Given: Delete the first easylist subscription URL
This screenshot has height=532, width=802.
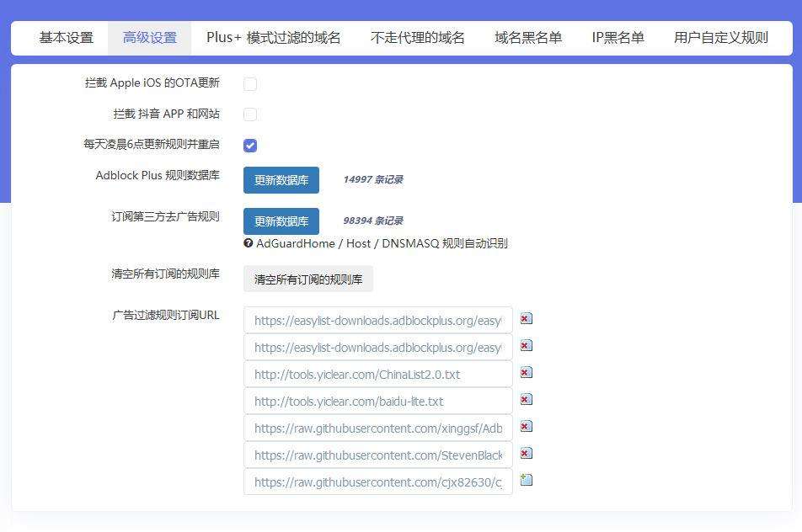Looking at the screenshot, I should click(x=526, y=318).
